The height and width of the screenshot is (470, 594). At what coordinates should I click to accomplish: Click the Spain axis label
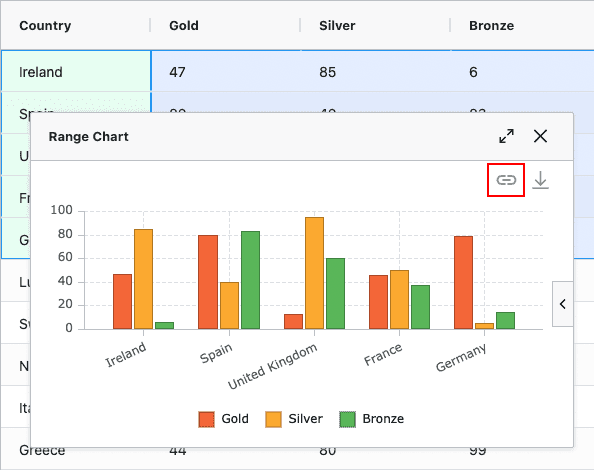point(216,353)
